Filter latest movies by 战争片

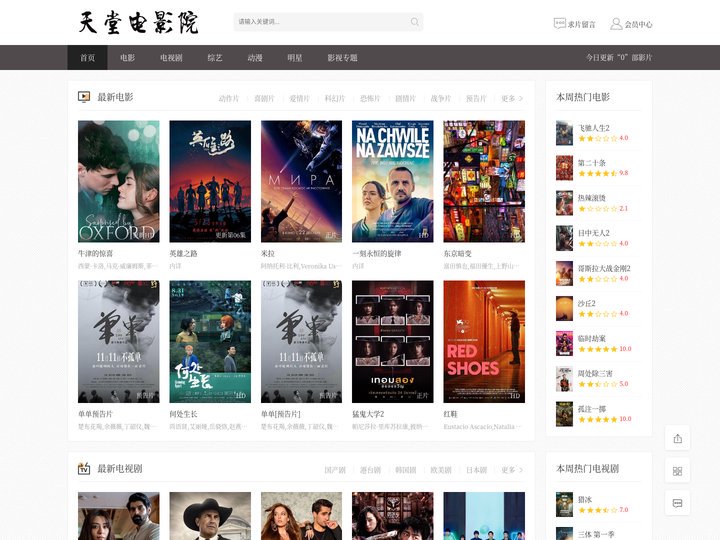(x=441, y=98)
